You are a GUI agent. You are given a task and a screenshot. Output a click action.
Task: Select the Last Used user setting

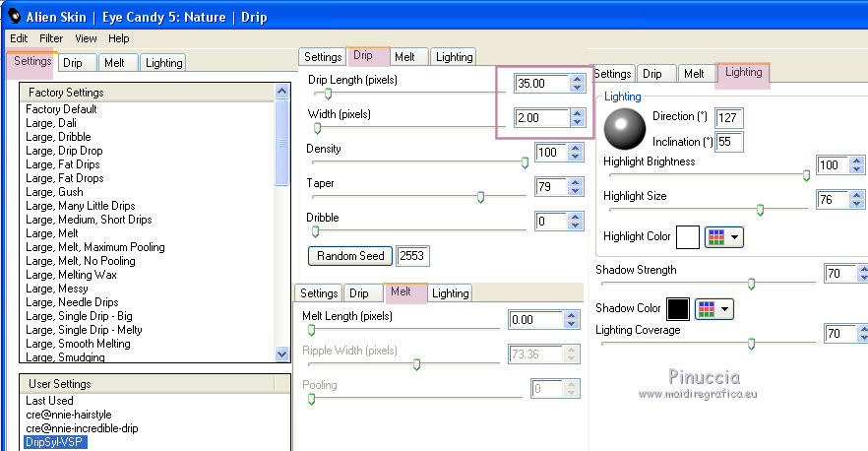49,401
